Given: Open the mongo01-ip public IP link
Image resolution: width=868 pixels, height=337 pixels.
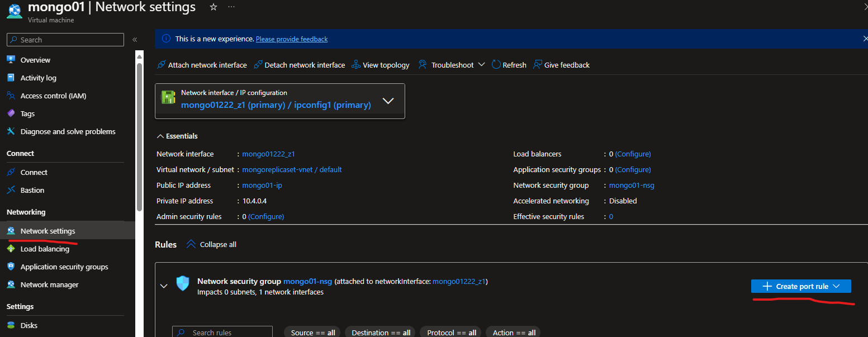Looking at the screenshot, I should (262, 185).
